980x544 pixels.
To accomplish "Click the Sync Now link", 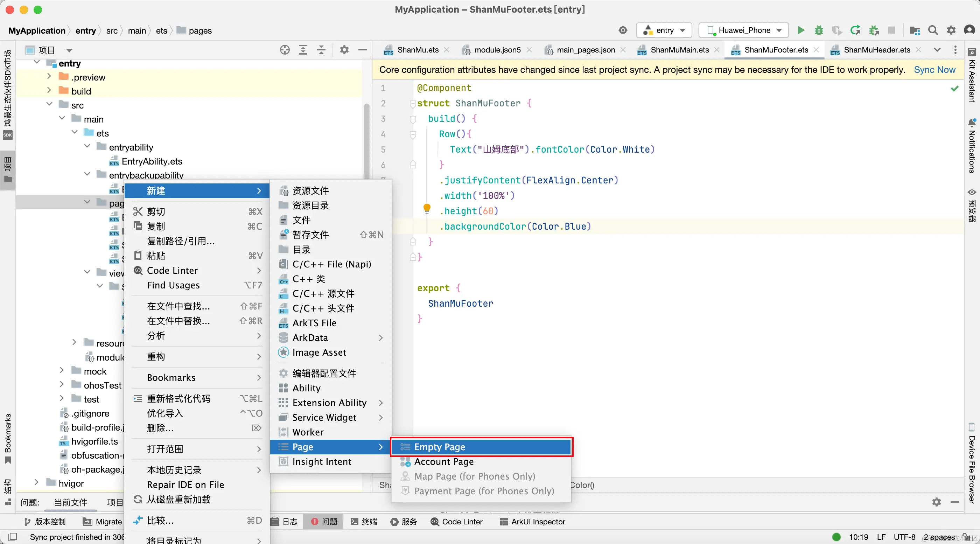I will coord(934,70).
